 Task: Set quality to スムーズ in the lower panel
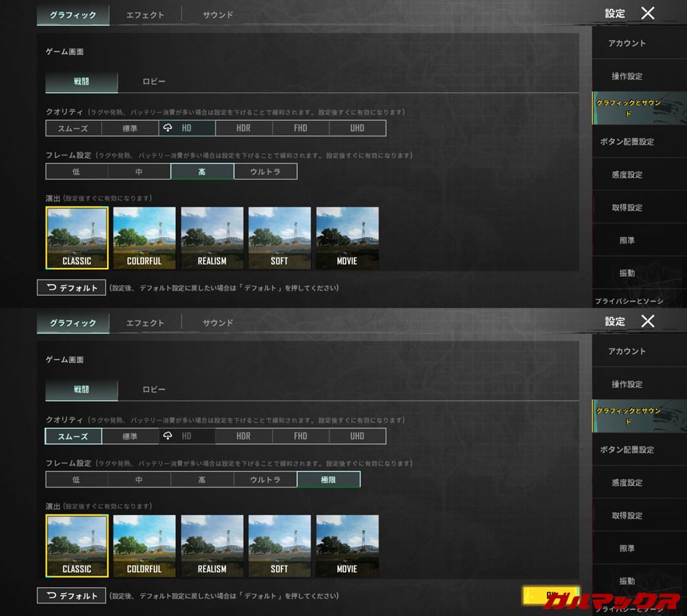click(73, 436)
